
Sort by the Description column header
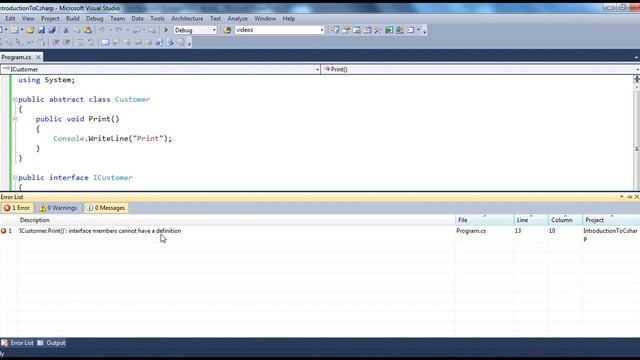(x=236, y=220)
